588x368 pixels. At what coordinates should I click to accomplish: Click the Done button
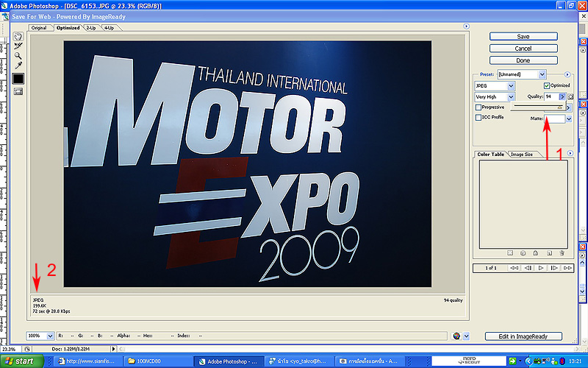[523, 60]
